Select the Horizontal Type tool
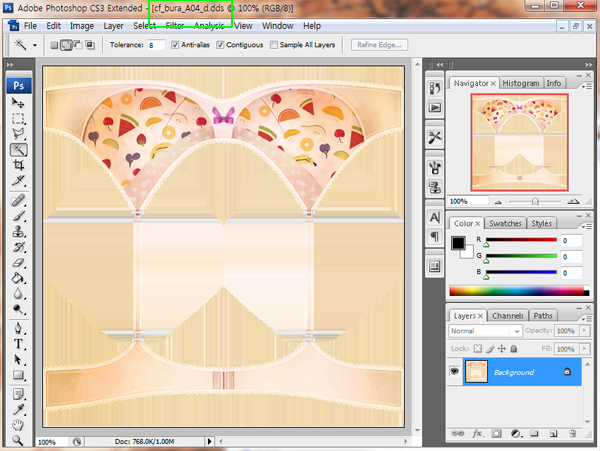 [x=18, y=344]
